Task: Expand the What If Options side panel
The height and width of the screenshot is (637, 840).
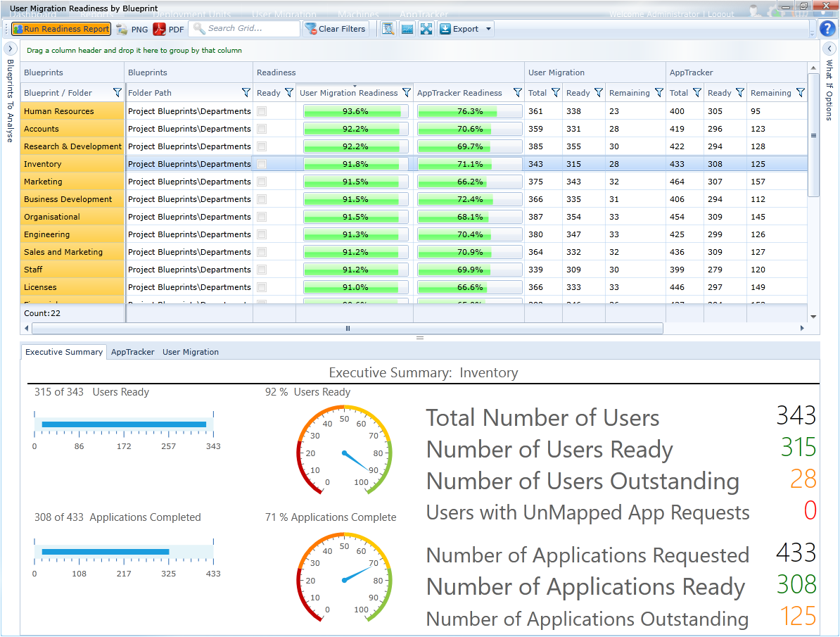Action: 829,49
